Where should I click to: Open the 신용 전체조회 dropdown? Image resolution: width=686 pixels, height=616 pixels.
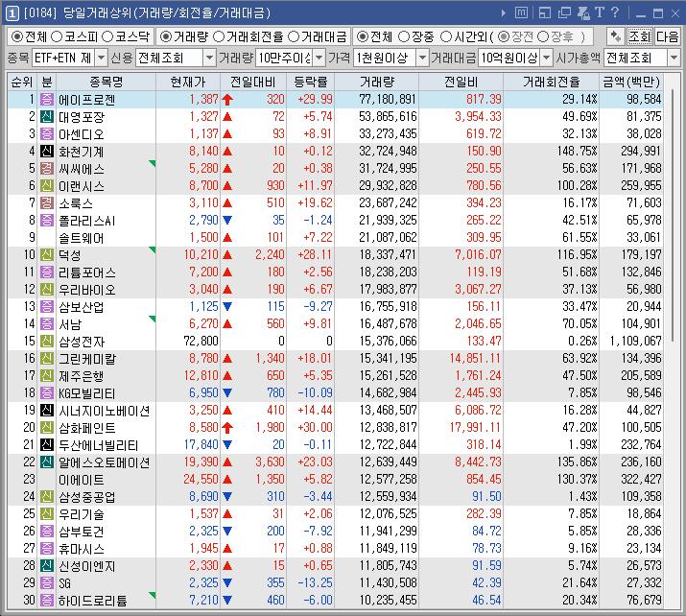(209, 58)
